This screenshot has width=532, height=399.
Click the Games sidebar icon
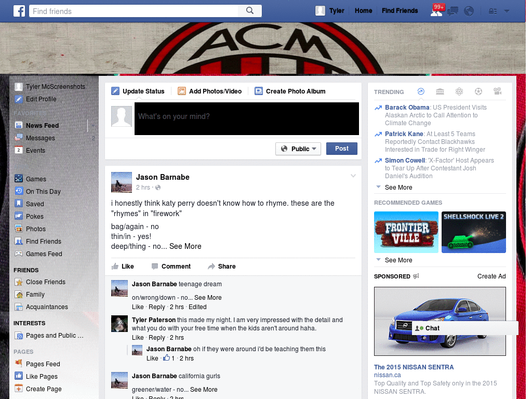coord(19,179)
